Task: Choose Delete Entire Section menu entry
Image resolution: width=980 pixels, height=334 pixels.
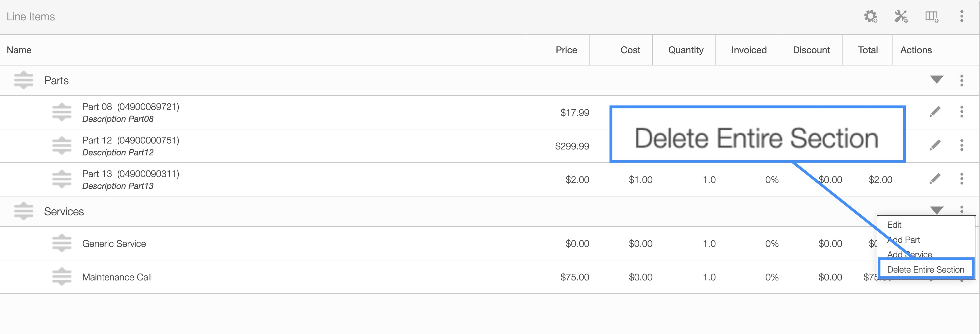Action: (926, 270)
